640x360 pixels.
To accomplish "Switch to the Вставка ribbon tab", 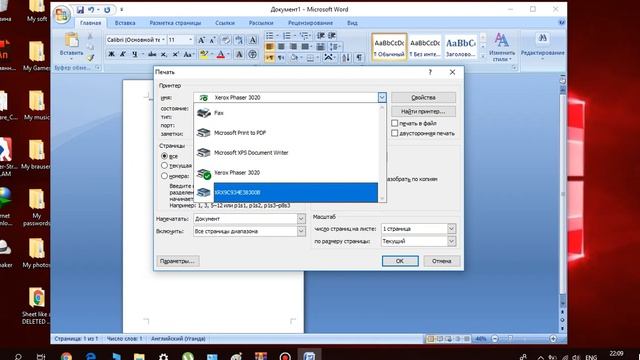I will click(125, 23).
